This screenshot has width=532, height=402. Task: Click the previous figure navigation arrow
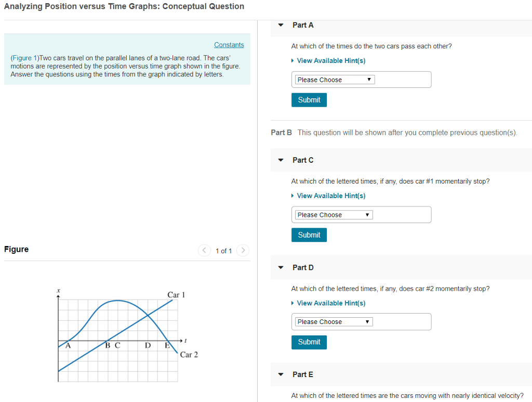[x=204, y=250]
